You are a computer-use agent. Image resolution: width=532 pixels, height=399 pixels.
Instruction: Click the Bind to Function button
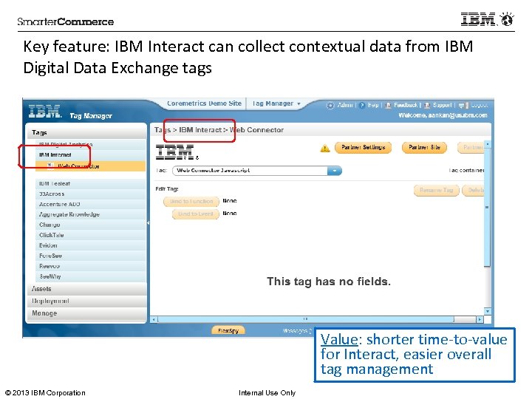[191, 201]
